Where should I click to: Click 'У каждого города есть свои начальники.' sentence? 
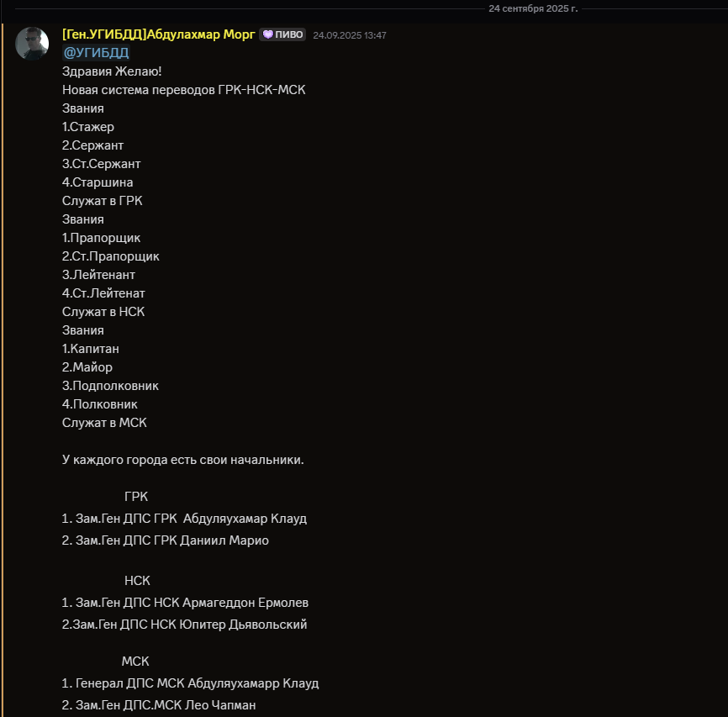click(182, 460)
